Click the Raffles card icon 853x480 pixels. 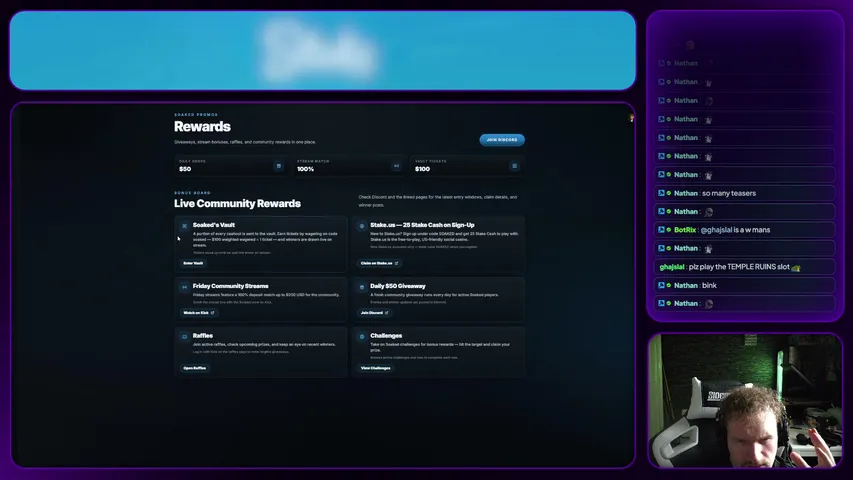184,336
